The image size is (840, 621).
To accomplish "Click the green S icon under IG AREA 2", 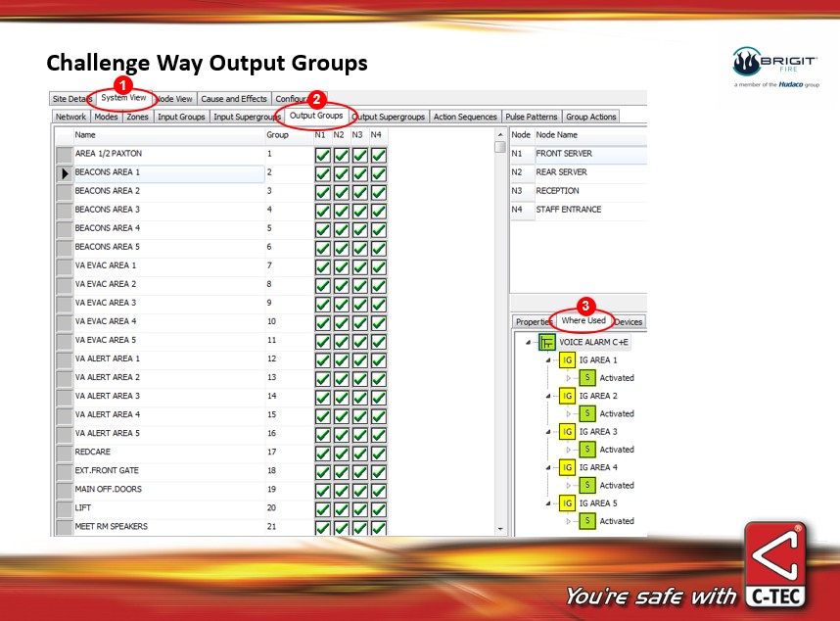I will 587,413.
